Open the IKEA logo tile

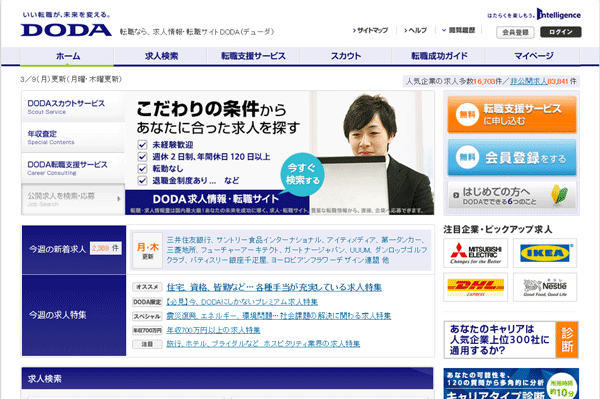coord(545,253)
